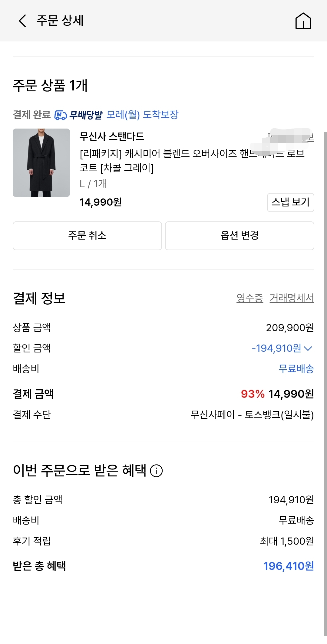Tap the 무배당발 truck badge icon
The image size is (327, 644).
pyautogui.click(x=61, y=115)
